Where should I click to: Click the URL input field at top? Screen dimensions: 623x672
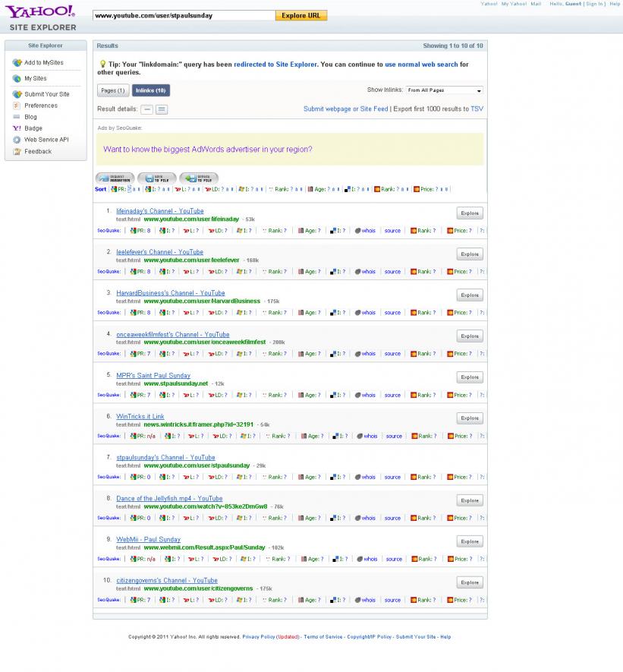[x=183, y=15]
